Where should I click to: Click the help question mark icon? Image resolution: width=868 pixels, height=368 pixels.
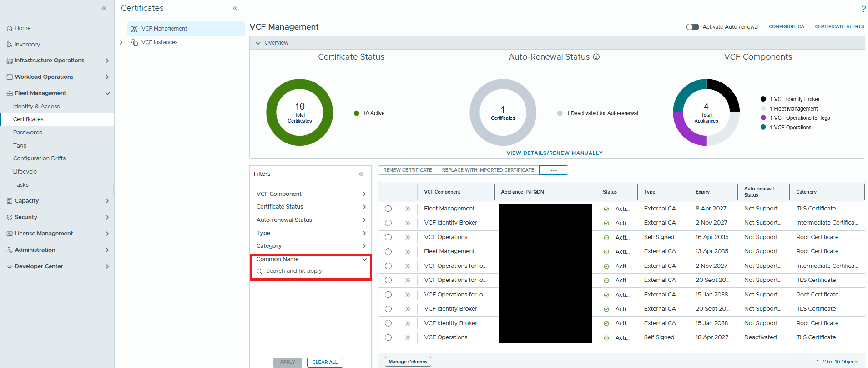click(863, 9)
